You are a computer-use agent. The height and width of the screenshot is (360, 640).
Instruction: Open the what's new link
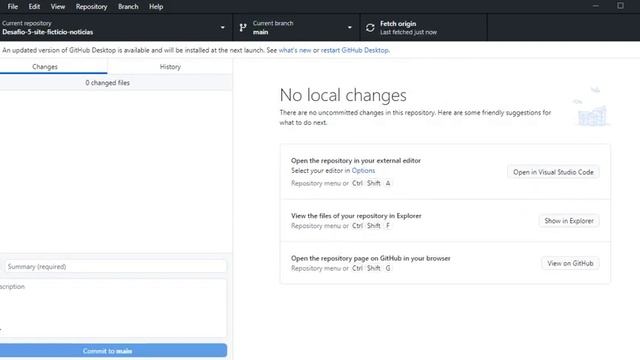coord(295,50)
